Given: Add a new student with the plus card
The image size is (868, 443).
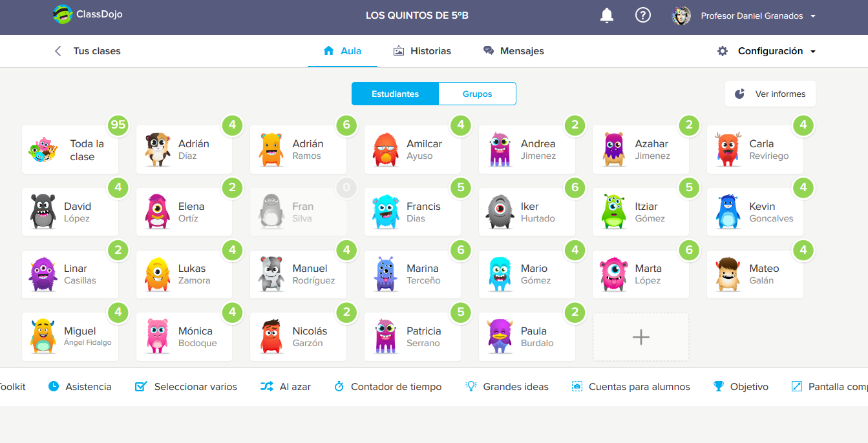Looking at the screenshot, I should (x=640, y=336).
